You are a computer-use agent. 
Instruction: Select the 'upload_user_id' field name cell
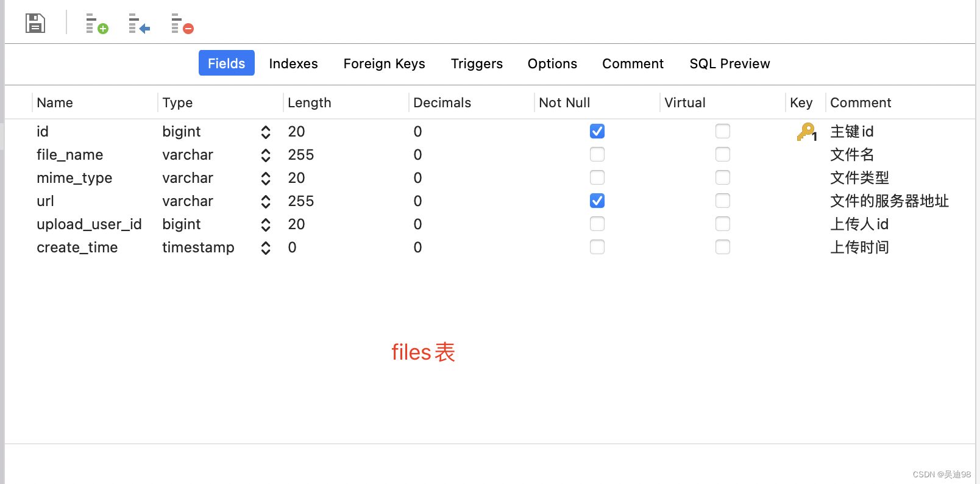[x=89, y=224]
